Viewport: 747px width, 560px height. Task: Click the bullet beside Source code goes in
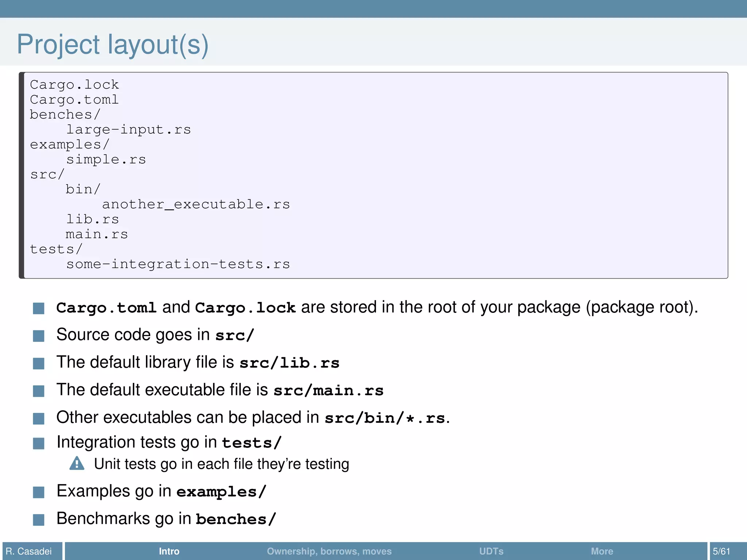tap(39, 336)
